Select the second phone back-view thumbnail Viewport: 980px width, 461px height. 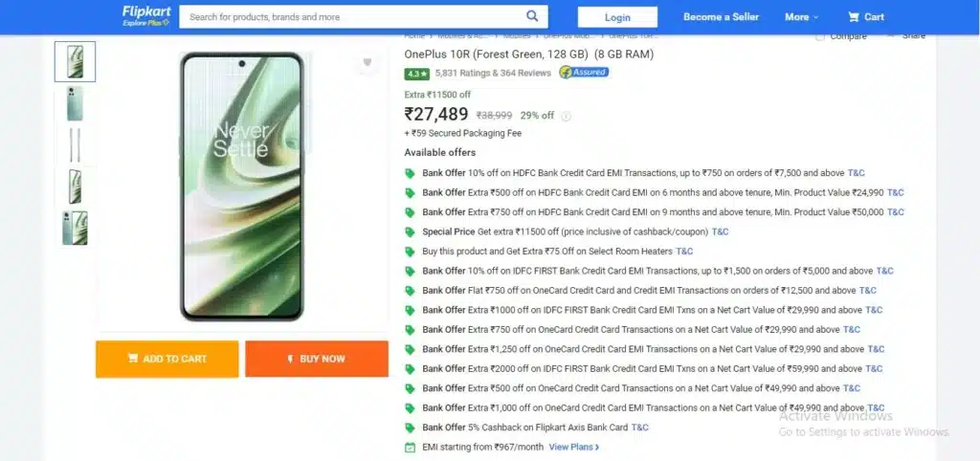tap(75, 103)
